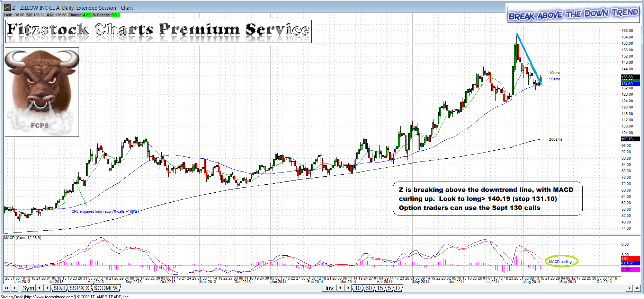Jump to first symbol with the leftmost double-arrow
The height and width of the screenshot is (299, 644).
point(6,288)
